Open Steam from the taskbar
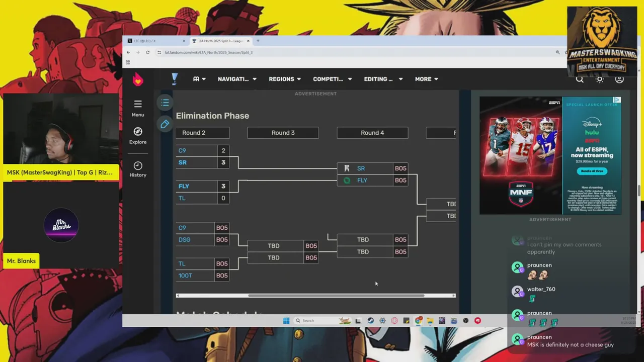The width and height of the screenshot is (644, 362). pos(370,321)
